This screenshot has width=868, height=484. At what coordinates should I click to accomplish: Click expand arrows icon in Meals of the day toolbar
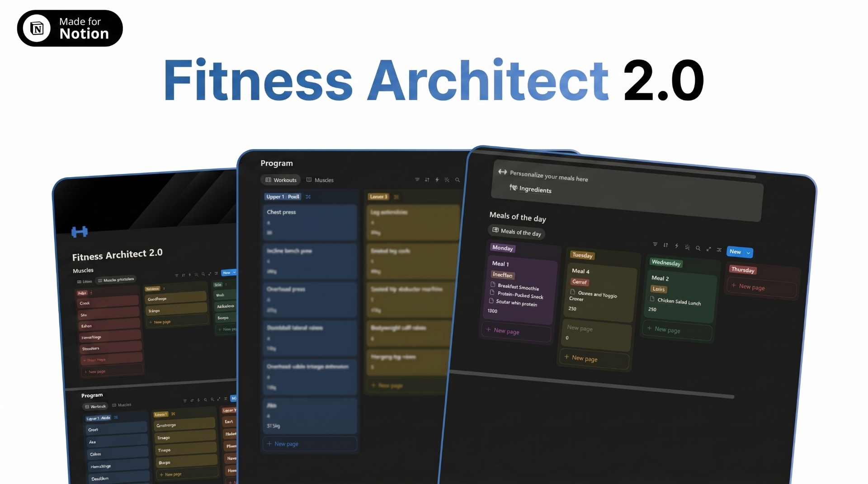point(708,249)
